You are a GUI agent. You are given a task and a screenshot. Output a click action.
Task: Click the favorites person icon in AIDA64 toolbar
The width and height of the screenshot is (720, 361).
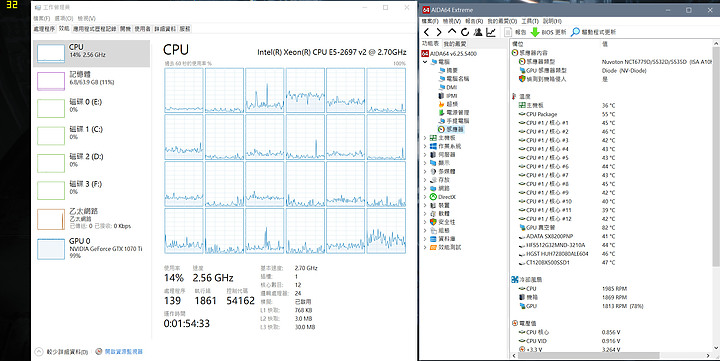[478, 32]
